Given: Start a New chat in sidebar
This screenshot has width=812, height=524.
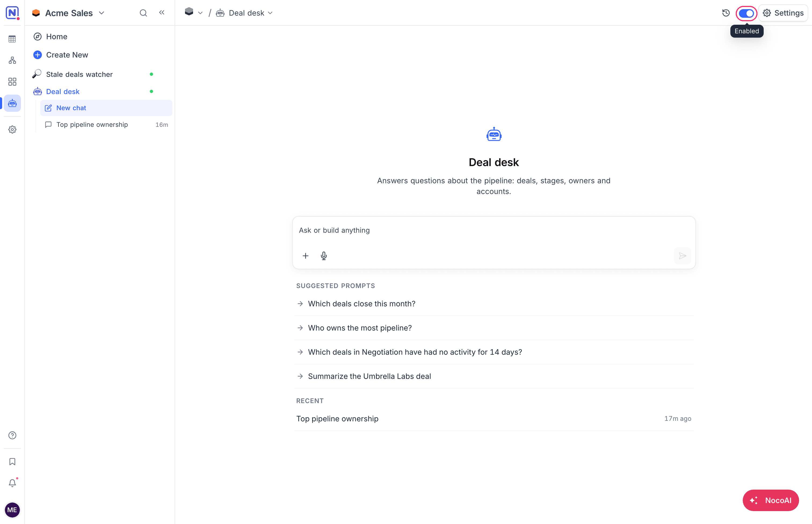Looking at the screenshot, I should pyautogui.click(x=106, y=108).
